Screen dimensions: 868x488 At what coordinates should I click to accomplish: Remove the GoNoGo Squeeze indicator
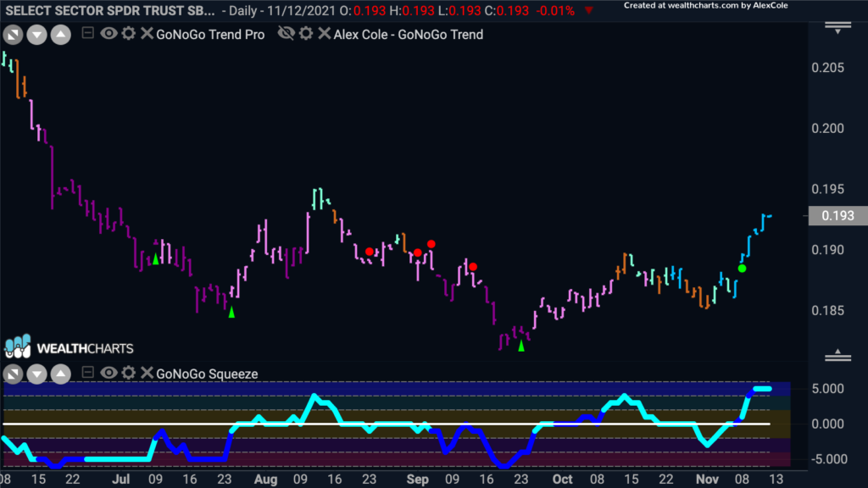[147, 373]
